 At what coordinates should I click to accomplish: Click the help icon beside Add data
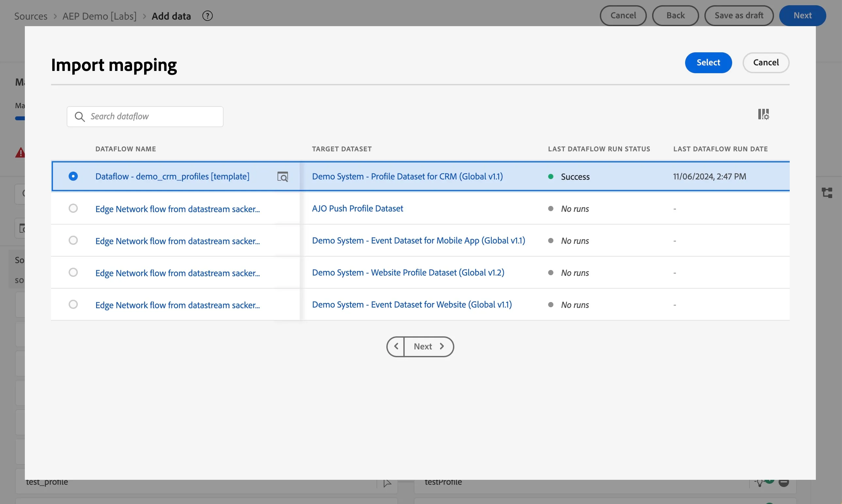click(x=207, y=16)
